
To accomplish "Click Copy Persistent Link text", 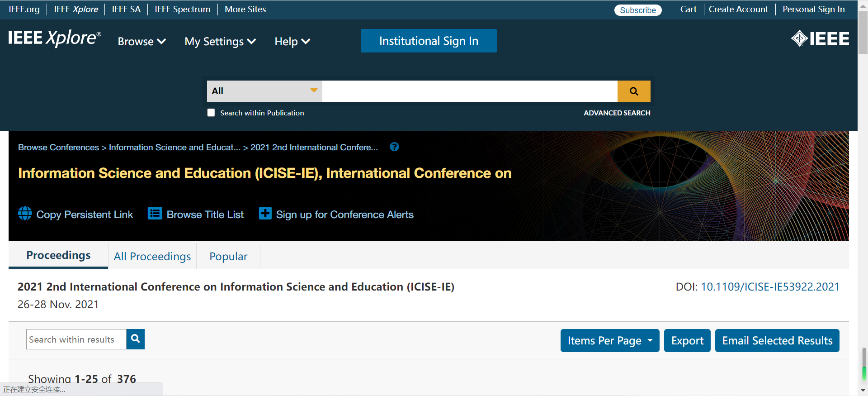I will coord(85,215).
